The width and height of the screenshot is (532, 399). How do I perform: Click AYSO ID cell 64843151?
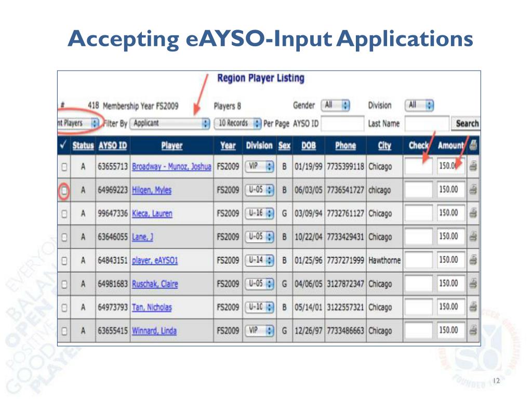[x=113, y=261]
